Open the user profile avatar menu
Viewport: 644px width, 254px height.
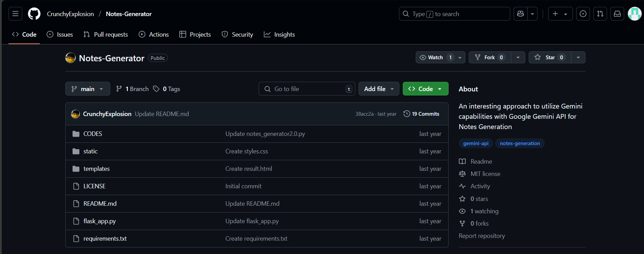tap(635, 14)
